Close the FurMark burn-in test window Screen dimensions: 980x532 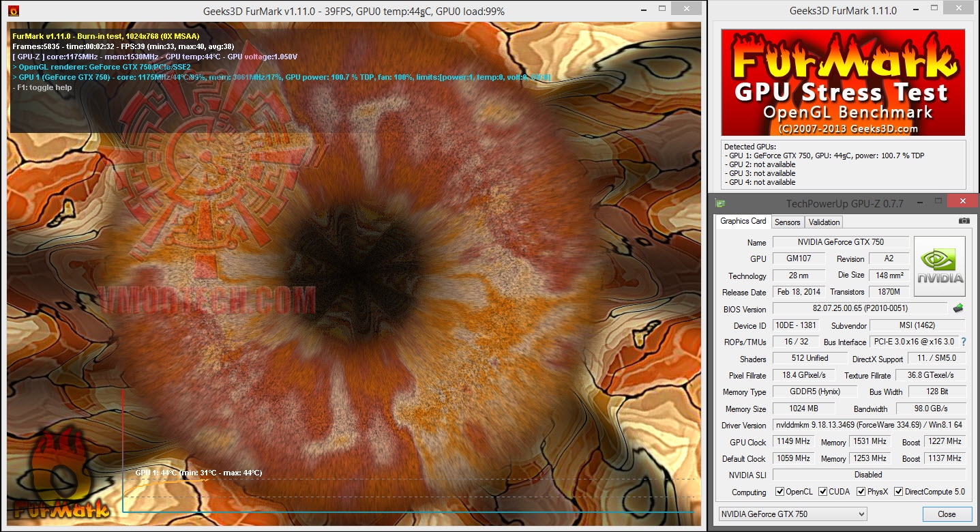tap(686, 9)
